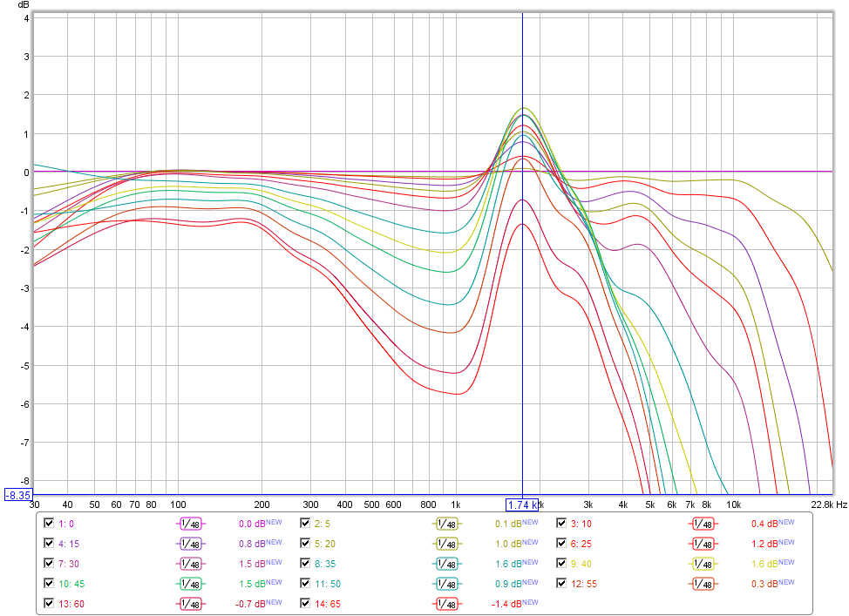Select the trace label '6: 25'
This screenshot has height=616, width=849.
point(581,544)
